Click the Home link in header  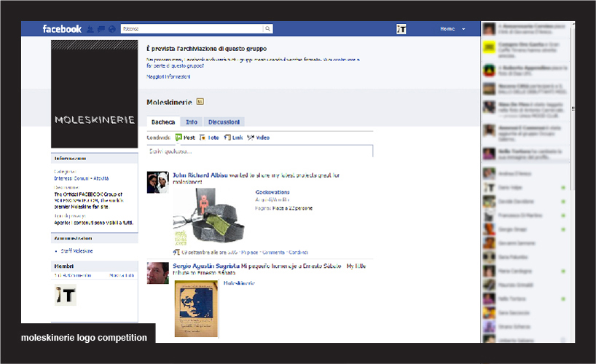click(x=447, y=29)
